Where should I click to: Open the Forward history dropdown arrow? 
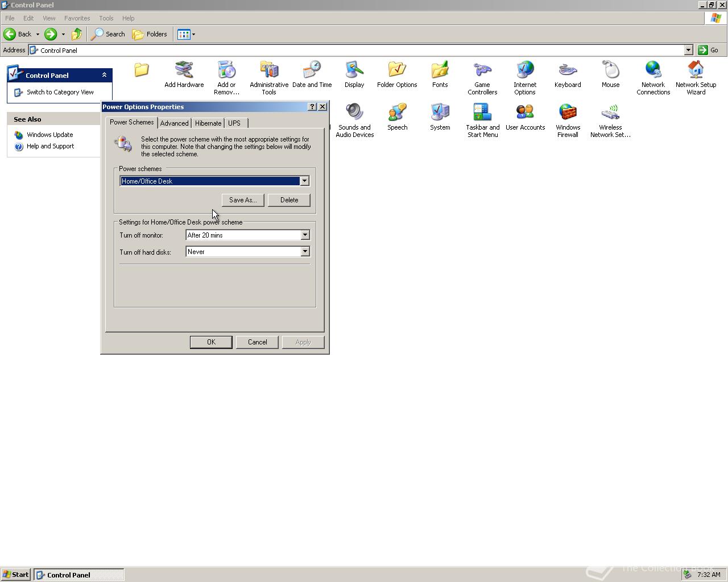tap(63, 34)
